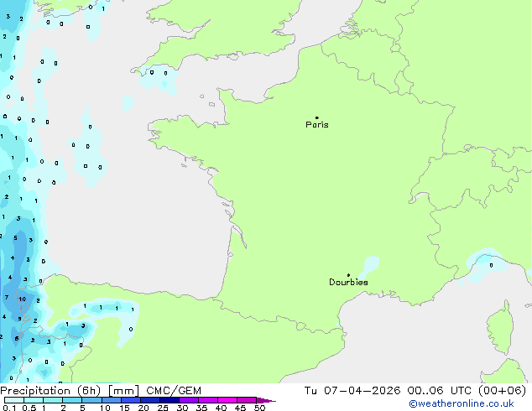This screenshot has width=532, height=411.
Task: Select the 0.1–0.5 mm legend color swatch
Action: [14, 400]
